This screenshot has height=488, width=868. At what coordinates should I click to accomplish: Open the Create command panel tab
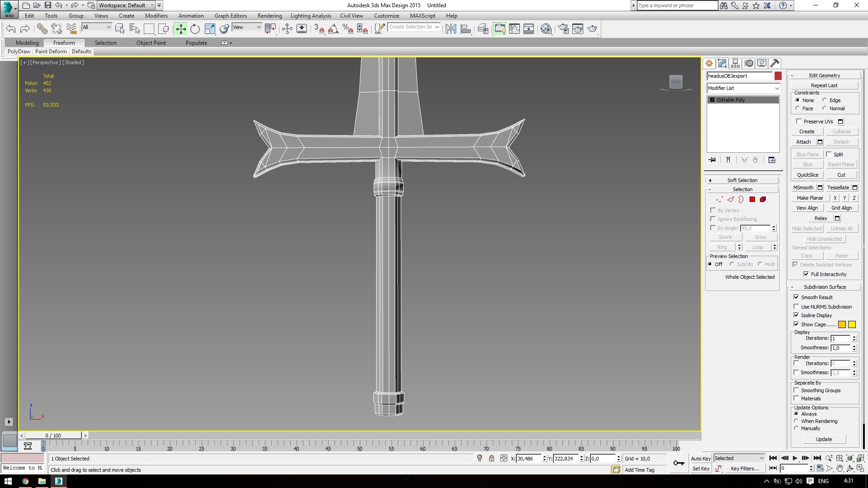point(709,63)
